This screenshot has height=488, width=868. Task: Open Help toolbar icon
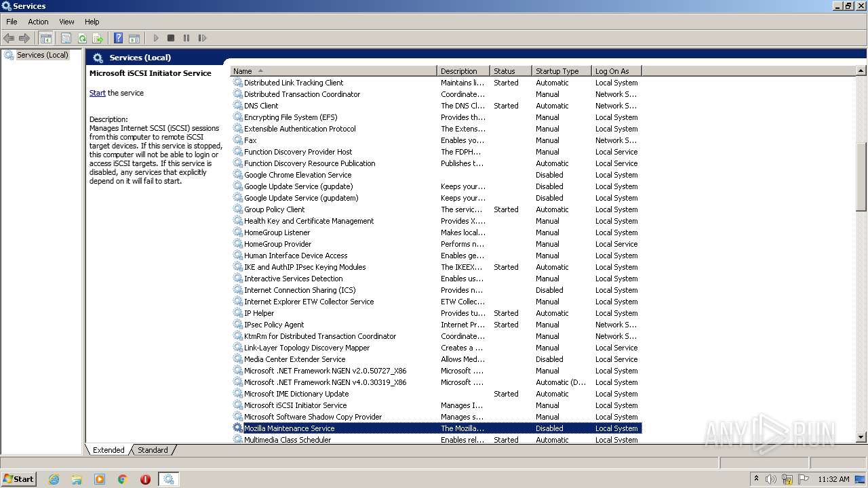[x=118, y=38]
